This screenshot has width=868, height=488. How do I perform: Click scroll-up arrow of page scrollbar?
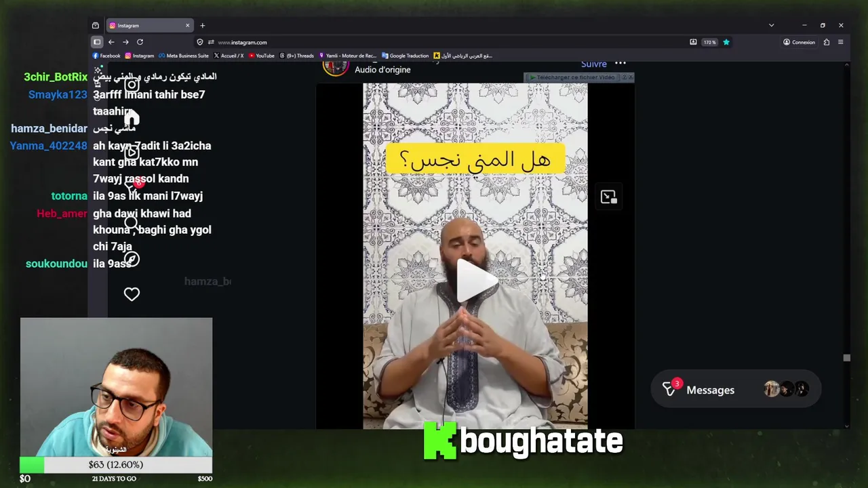tap(846, 65)
